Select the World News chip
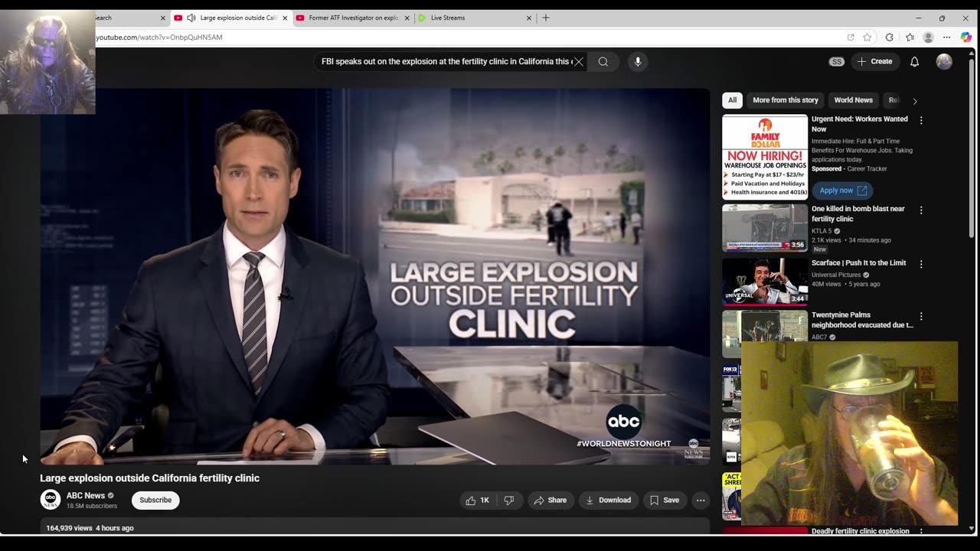Image resolution: width=980 pixels, height=551 pixels. 853,100
